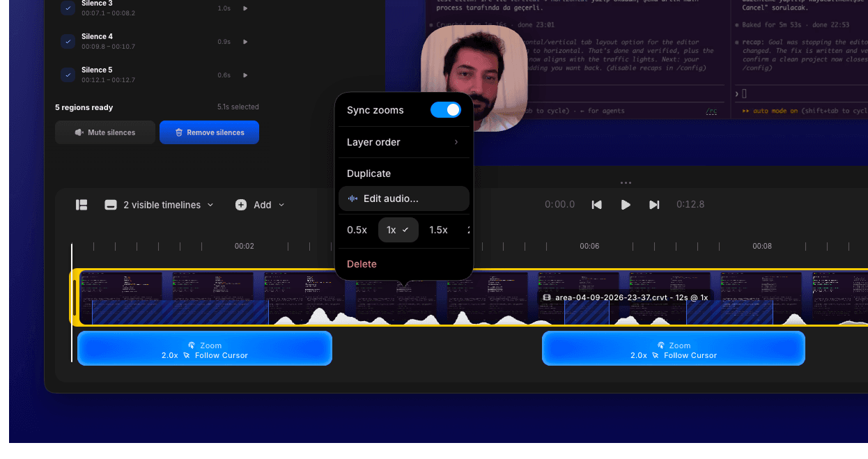Click the 5 regions ready label
868x459 pixels.
[x=84, y=107]
